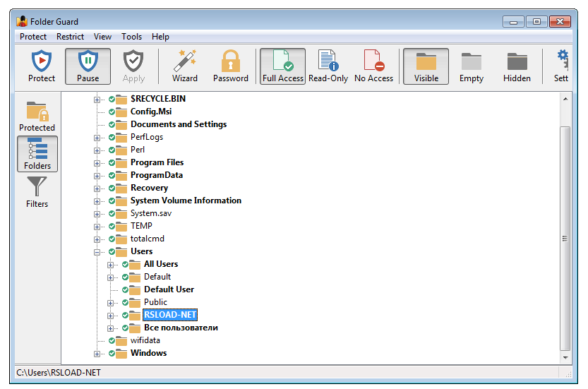Expand the Windows folder node
The image size is (588, 389).
[97, 354]
